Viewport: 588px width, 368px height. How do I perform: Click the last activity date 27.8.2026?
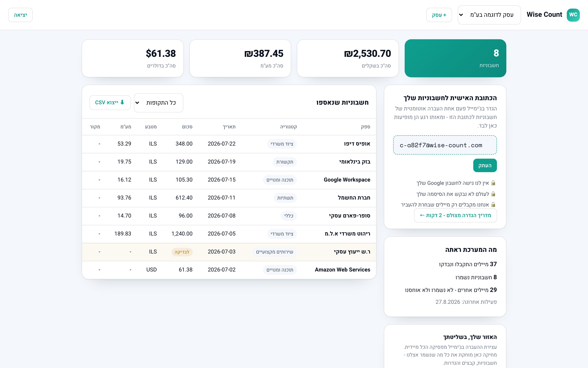pyautogui.click(x=448, y=302)
